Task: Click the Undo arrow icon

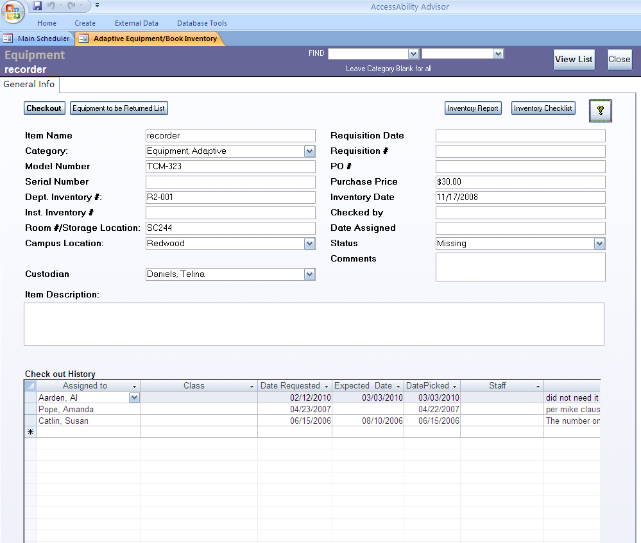Action: (x=51, y=6)
